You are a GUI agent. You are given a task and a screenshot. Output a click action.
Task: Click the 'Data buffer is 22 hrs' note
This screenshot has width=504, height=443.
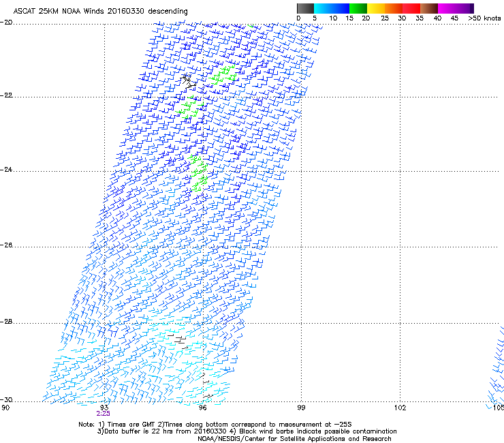[247, 431]
